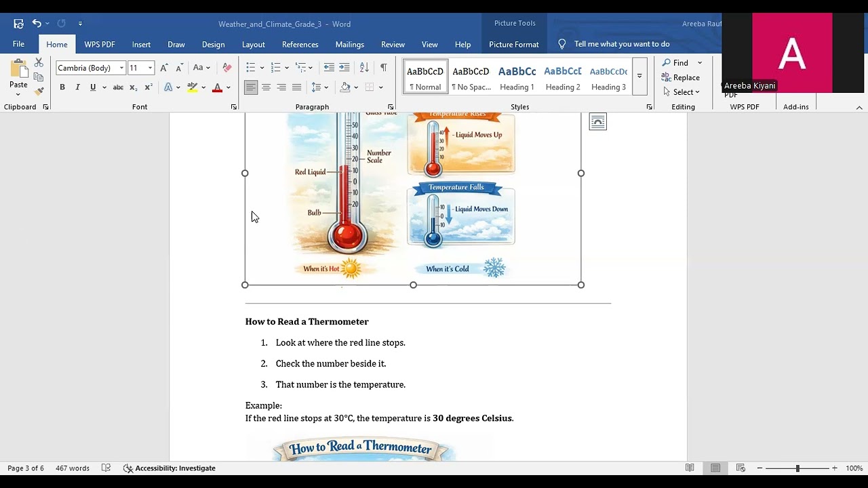Undo the last action
The width and height of the screenshot is (868, 488).
click(37, 24)
